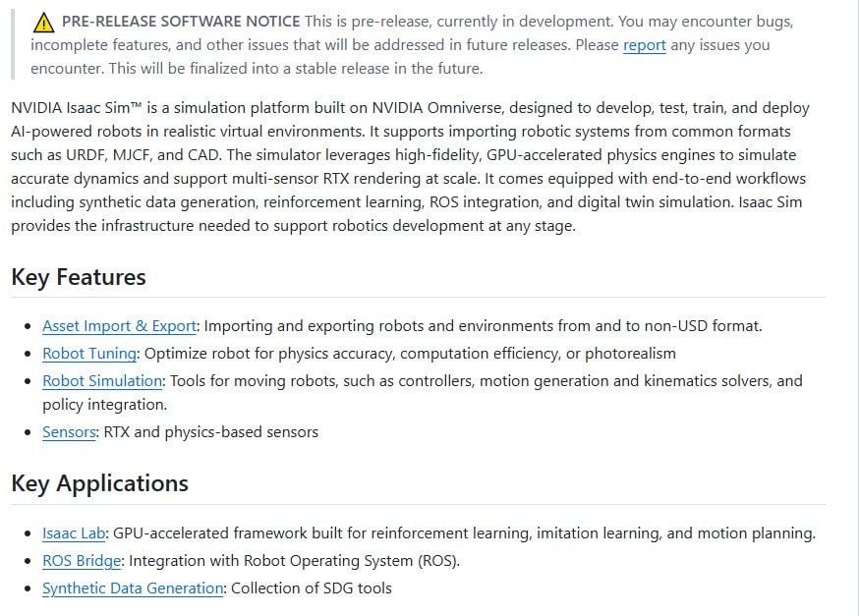Open the Isaac Lab link
The image size is (860, 616).
[74, 533]
